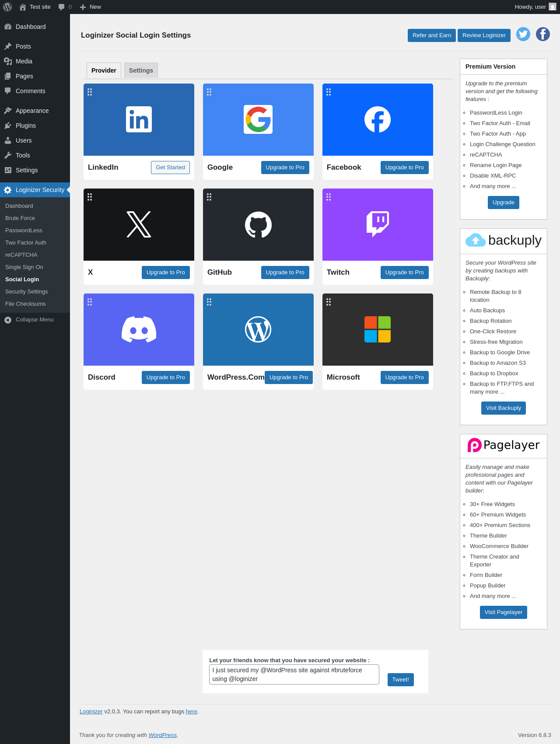Screen dimensions: 560x744
Task: Click the WordPress.Com logo on its card
Action: 258,329
